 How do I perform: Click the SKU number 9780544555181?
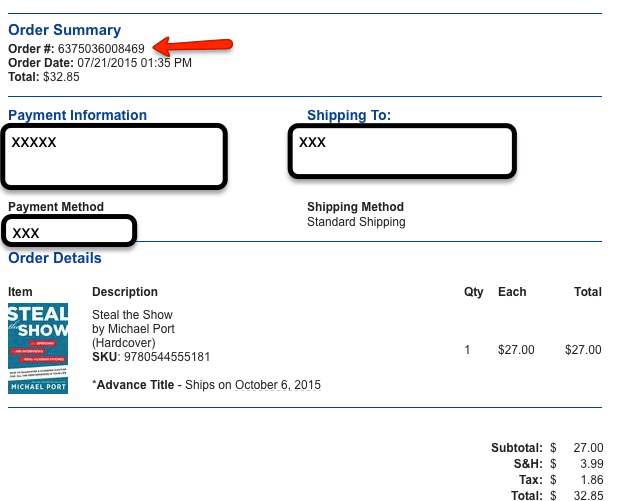point(167,357)
